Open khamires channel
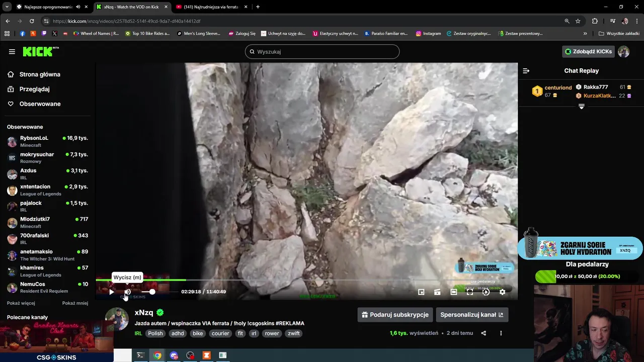The image size is (644, 362). pyautogui.click(x=48, y=271)
